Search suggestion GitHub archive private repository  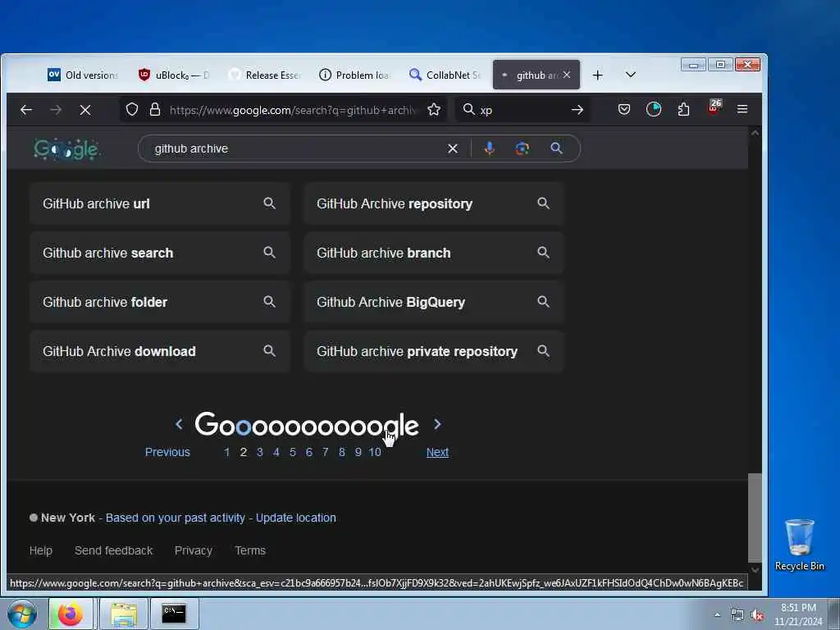tap(434, 351)
